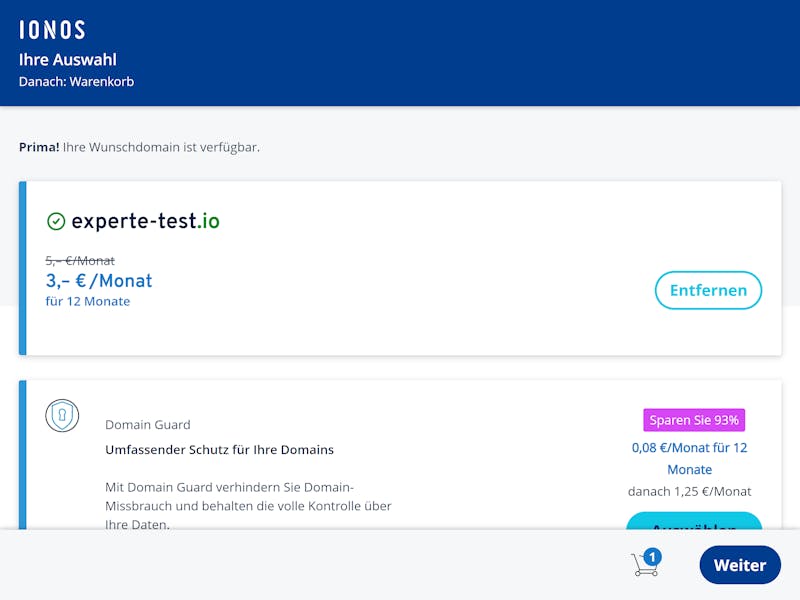Click the struck-through '5,– €/Monat' price
Viewport: 800px width, 600px height.
tap(80, 261)
